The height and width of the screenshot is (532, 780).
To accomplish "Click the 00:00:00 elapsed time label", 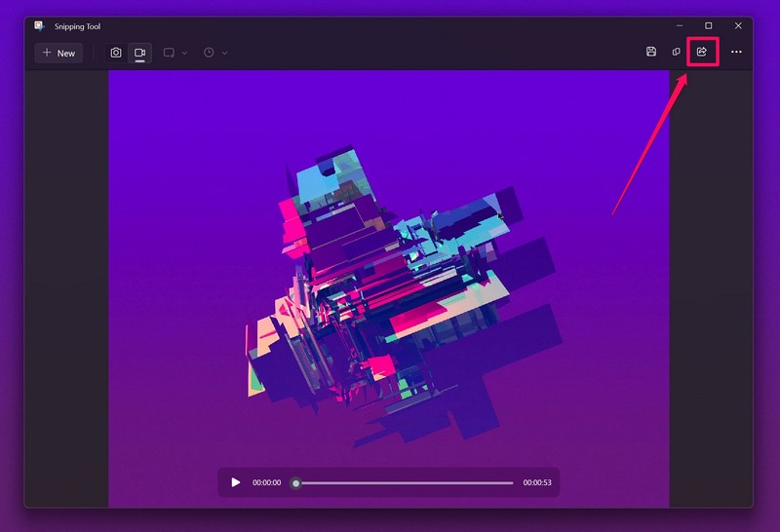I will tap(266, 482).
